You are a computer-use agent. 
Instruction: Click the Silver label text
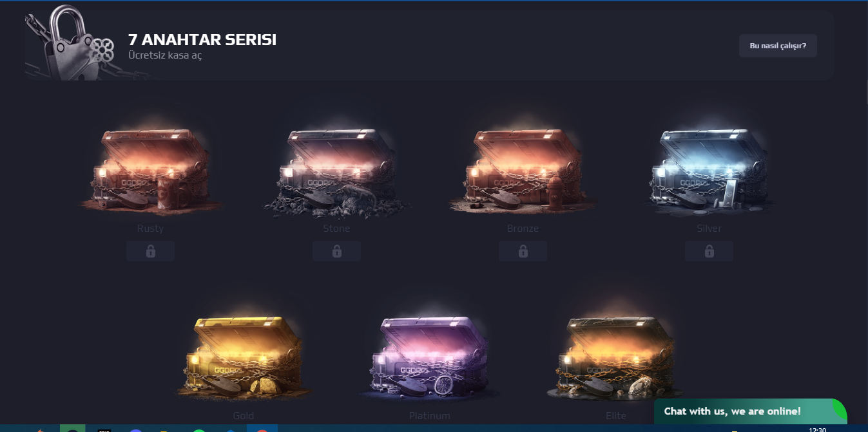click(x=709, y=229)
